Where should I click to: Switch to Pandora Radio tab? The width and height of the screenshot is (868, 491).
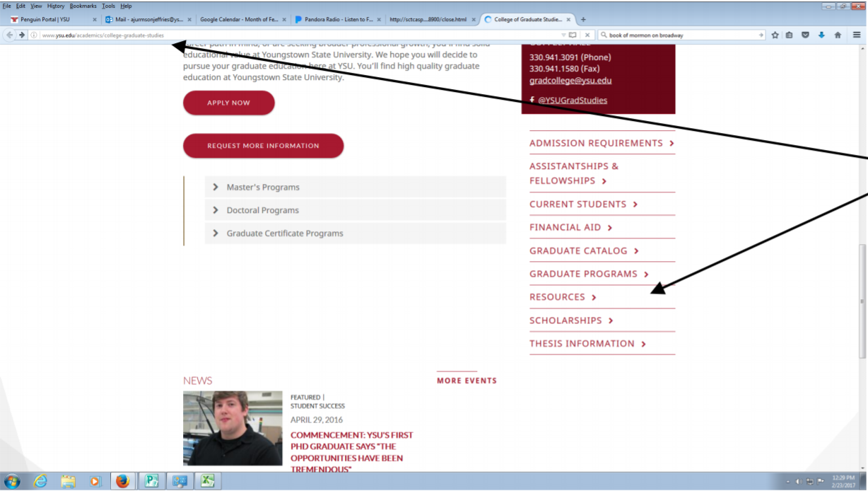point(338,19)
